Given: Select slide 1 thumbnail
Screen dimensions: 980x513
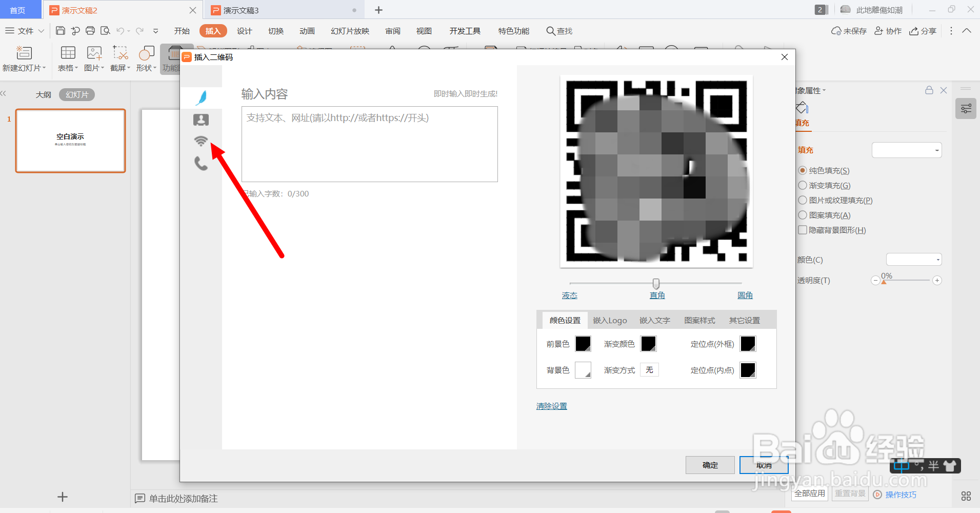Looking at the screenshot, I should coord(71,141).
